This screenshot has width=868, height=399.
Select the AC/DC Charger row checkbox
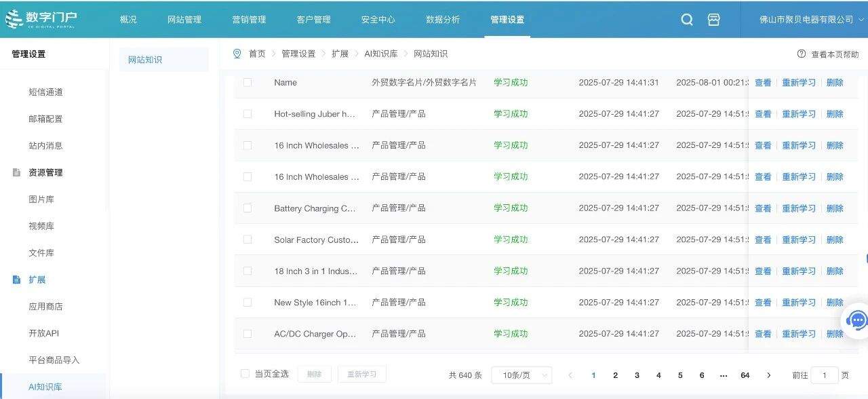tap(248, 333)
